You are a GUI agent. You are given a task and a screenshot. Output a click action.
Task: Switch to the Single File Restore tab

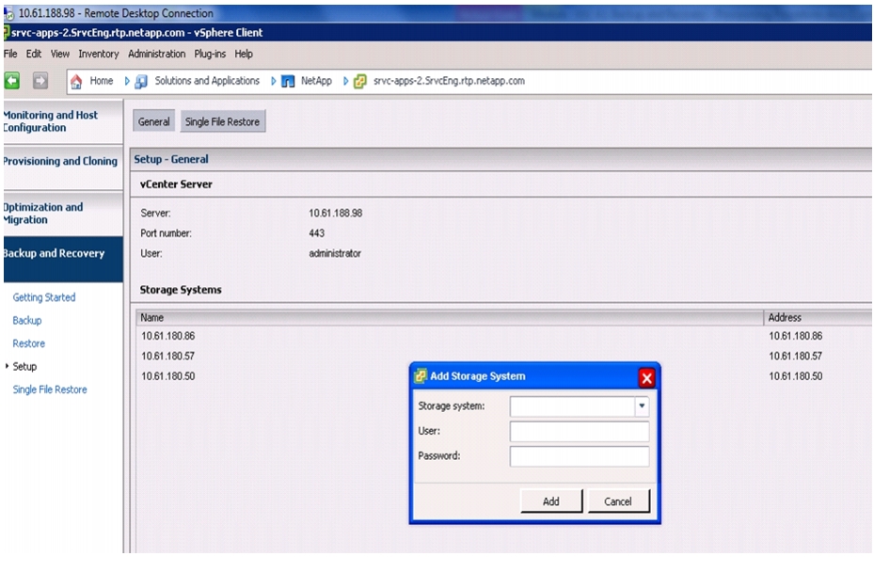point(222,121)
